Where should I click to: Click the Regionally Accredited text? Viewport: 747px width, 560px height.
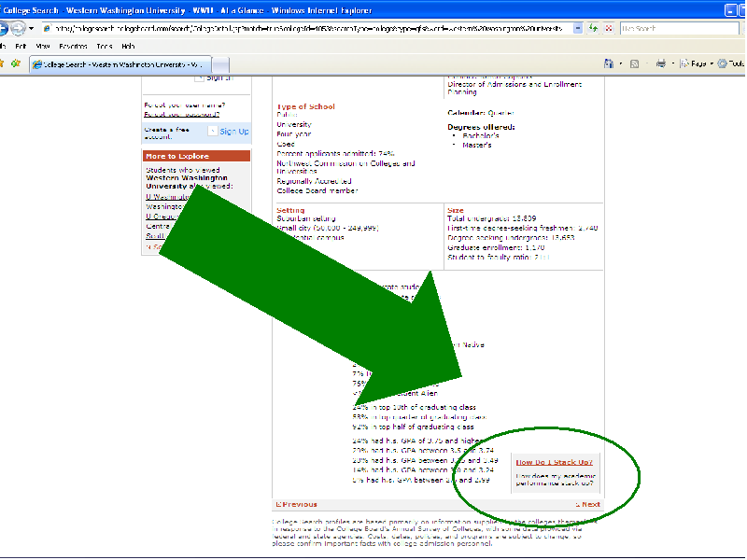pyautogui.click(x=315, y=181)
